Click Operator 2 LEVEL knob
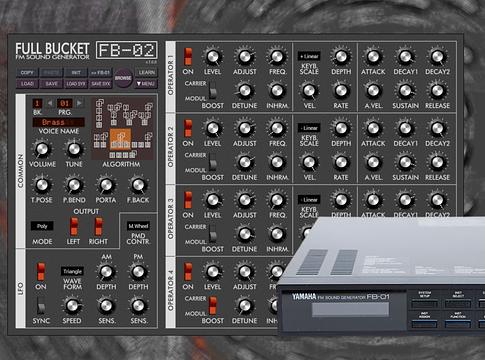The width and height of the screenshot is (485, 360). [x=213, y=128]
